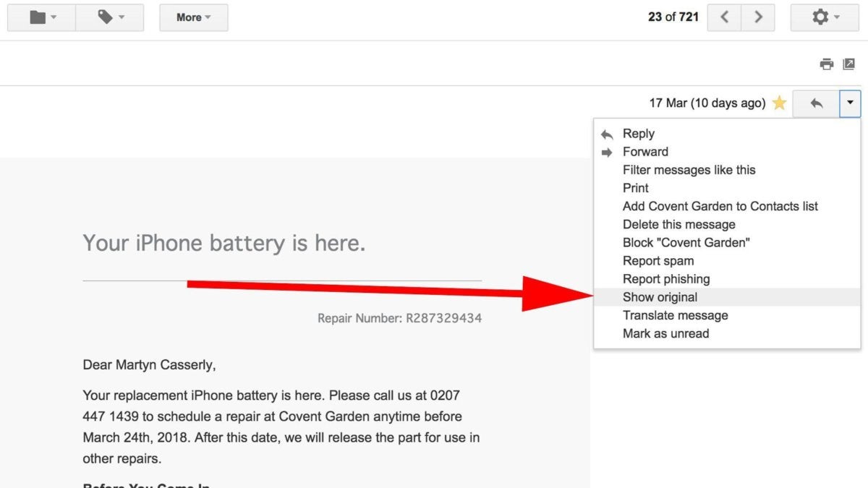The image size is (868, 488).
Task: Select Filter messages like this
Action: [727, 170]
